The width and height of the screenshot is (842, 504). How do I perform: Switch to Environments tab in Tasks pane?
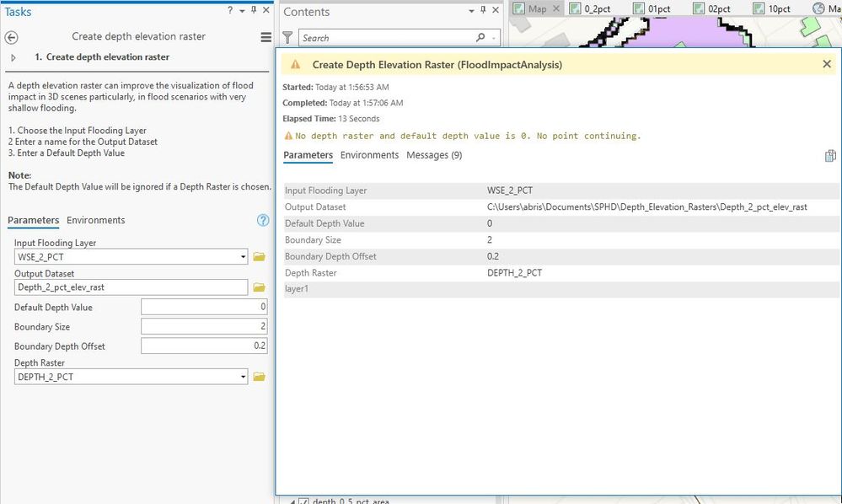[95, 220]
